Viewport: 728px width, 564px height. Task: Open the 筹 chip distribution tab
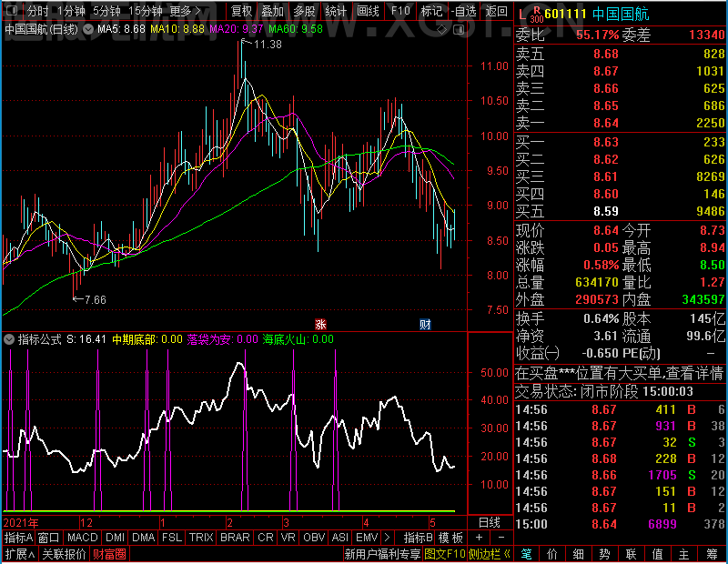pos(713,554)
